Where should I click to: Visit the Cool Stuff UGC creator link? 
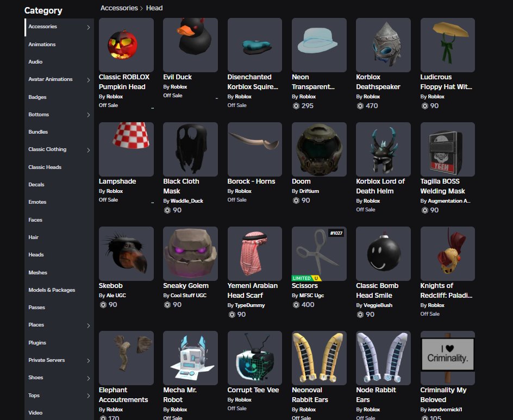tap(189, 296)
